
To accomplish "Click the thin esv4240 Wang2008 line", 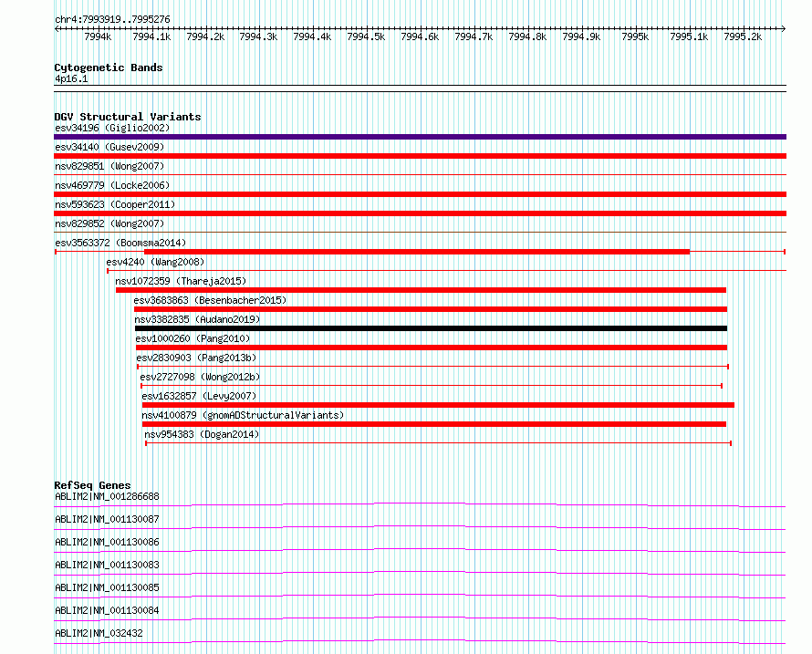I will click(446, 270).
